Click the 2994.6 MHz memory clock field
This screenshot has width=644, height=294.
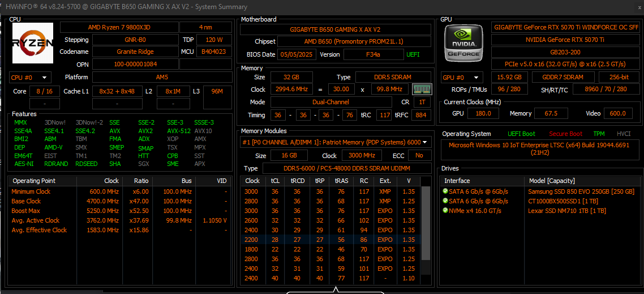tap(291, 90)
